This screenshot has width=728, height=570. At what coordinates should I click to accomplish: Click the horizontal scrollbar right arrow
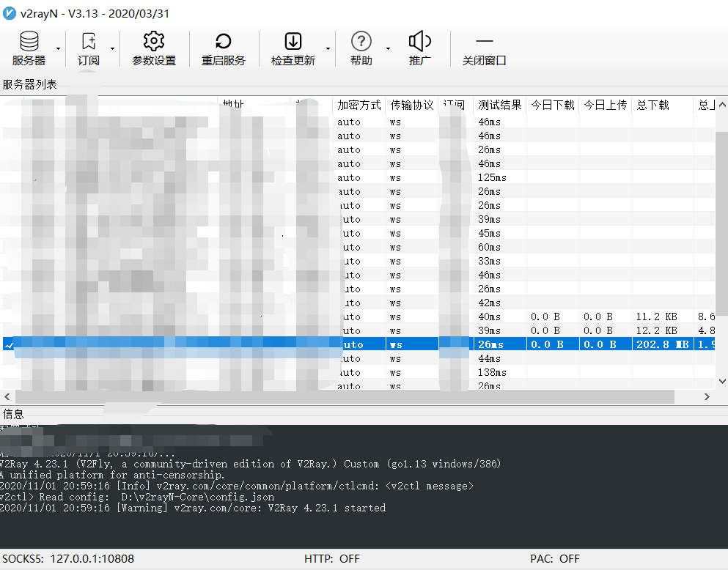coord(707,396)
